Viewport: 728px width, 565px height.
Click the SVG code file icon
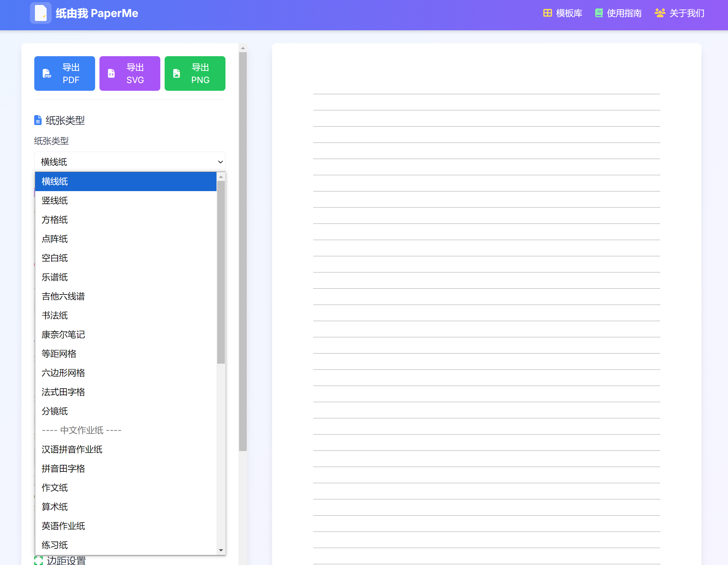[x=111, y=73]
